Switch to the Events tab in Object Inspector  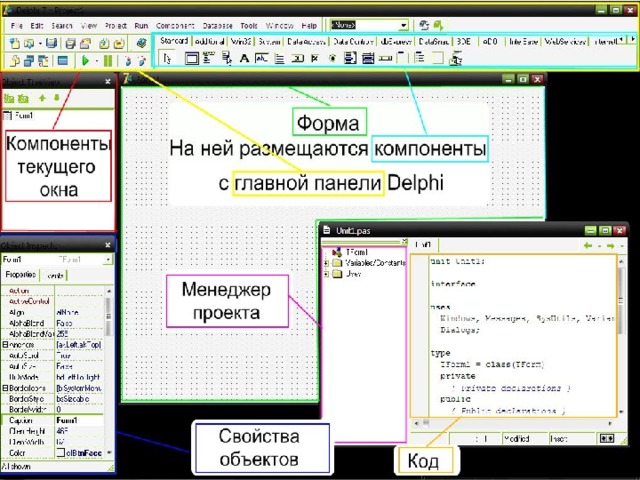click(x=56, y=274)
